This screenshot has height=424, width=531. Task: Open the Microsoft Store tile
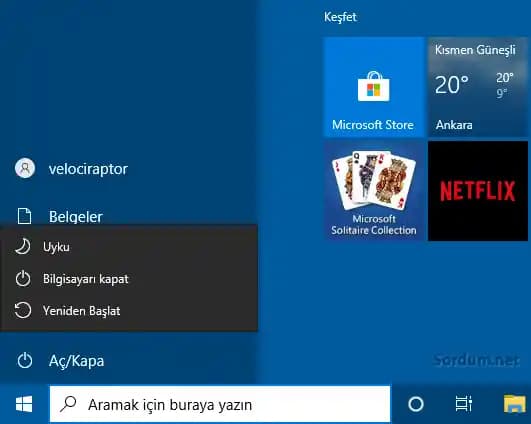374,87
